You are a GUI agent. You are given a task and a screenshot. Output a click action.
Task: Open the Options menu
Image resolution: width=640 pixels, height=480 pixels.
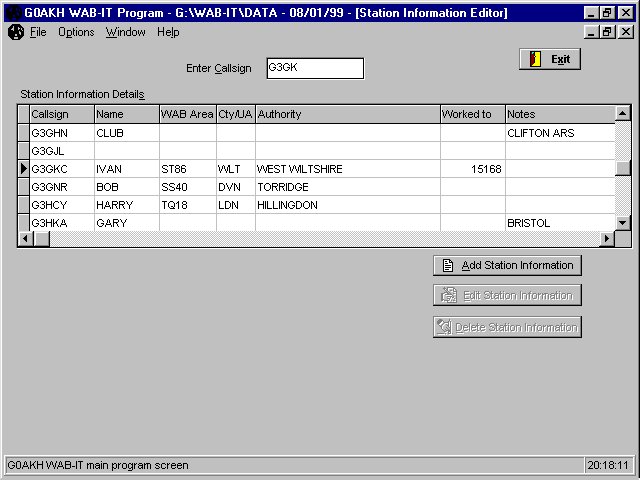click(76, 32)
